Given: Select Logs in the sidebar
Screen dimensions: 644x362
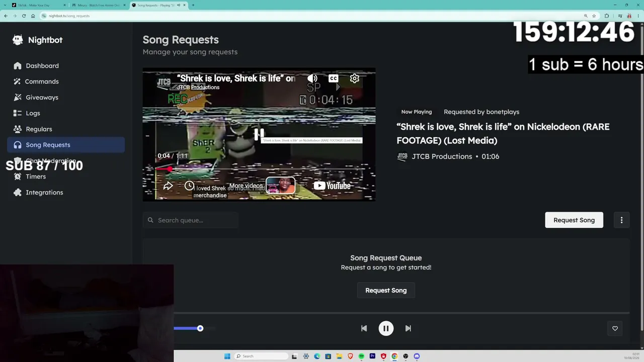Looking at the screenshot, I should (x=66, y=113).
